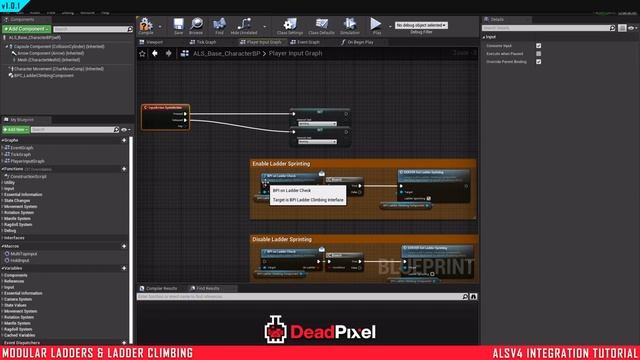
Task: Click the Details search magnifier icon
Action: pos(612,28)
